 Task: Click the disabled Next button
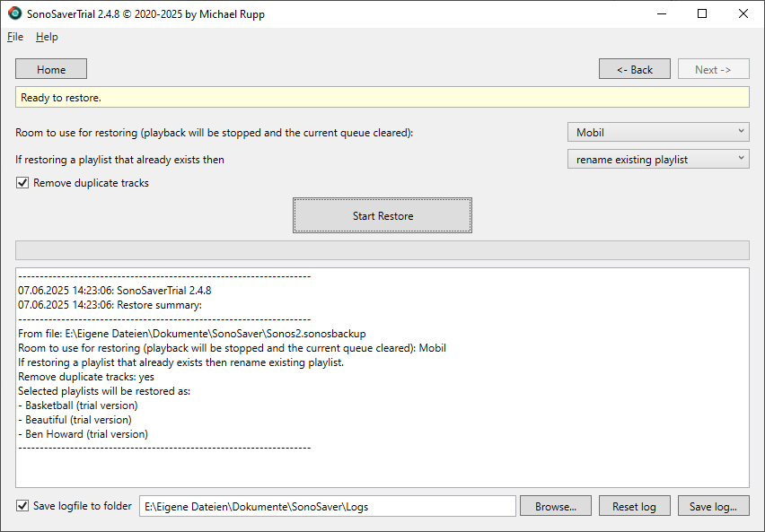coord(713,68)
